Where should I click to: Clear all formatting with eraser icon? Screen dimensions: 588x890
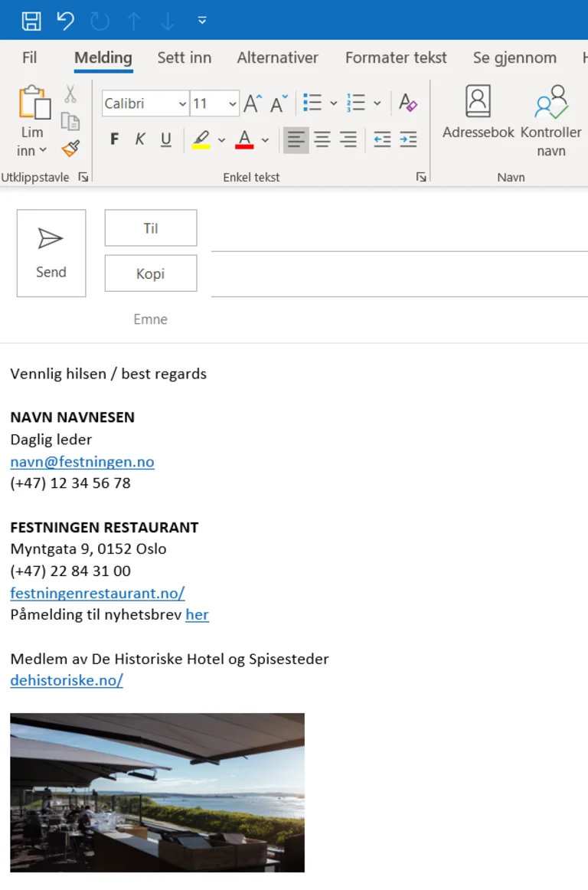(x=408, y=103)
